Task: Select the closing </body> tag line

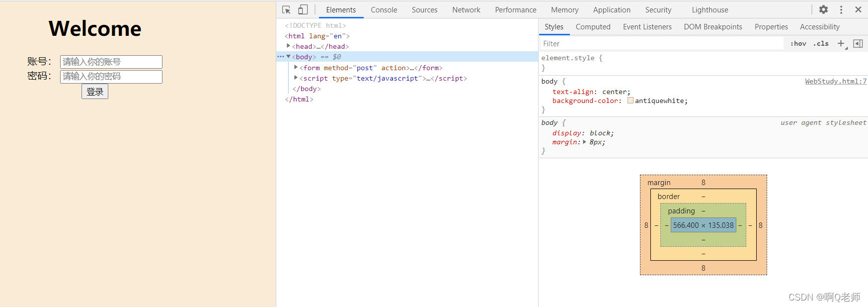Action: [x=307, y=89]
